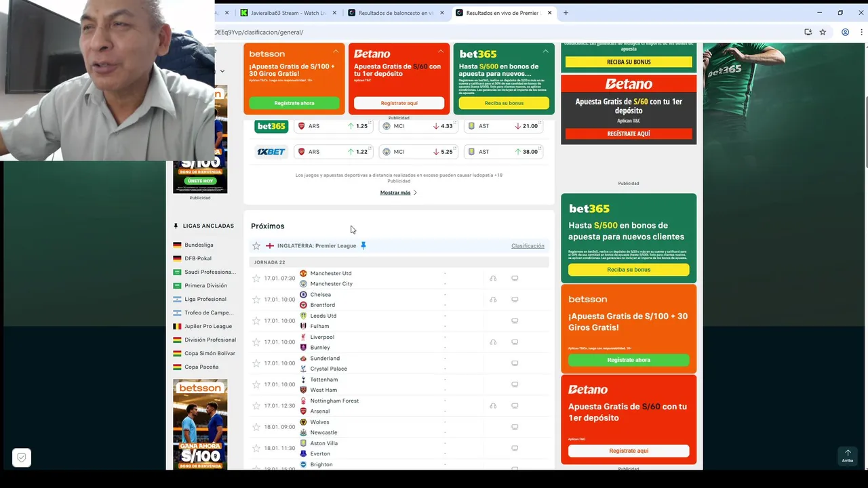
Task: Close the Resultados de baloncesto tab
Action: click(442, 13)
